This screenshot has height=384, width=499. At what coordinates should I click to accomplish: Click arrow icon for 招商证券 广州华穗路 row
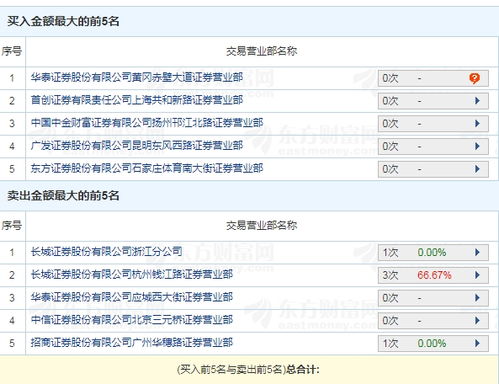(477, 343)
